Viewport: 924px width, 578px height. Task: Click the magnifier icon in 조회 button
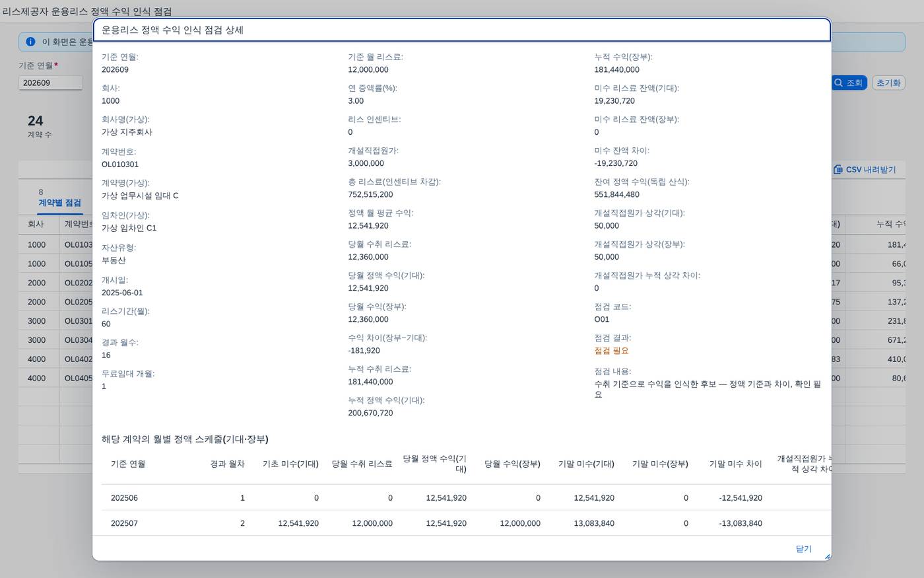[x=838, y=83]
